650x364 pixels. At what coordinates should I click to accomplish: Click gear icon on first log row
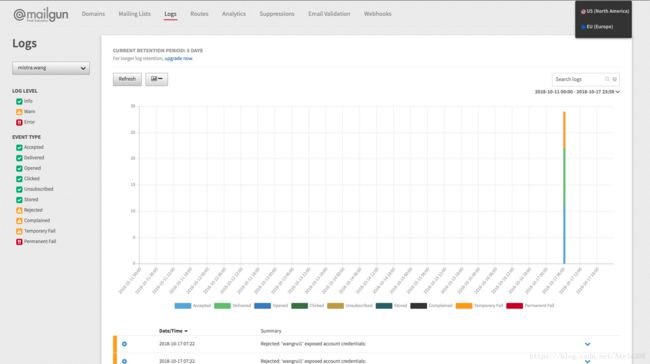tap(124, 344)
